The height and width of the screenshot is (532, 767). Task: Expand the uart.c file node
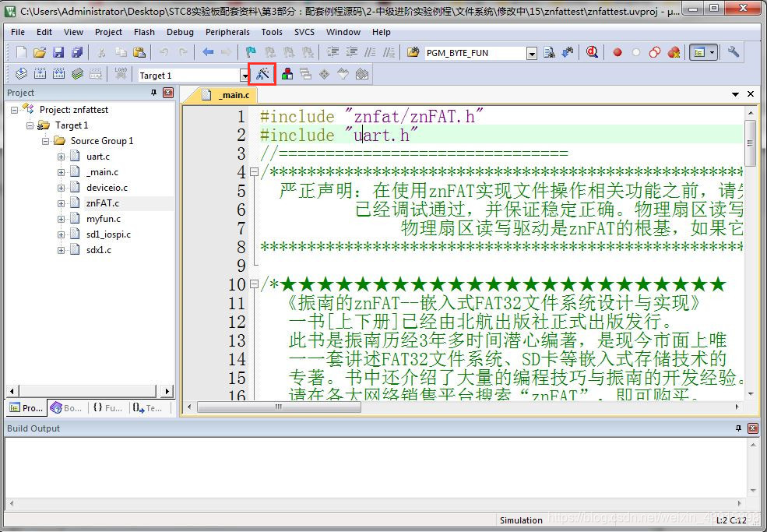tap(62, 157)
